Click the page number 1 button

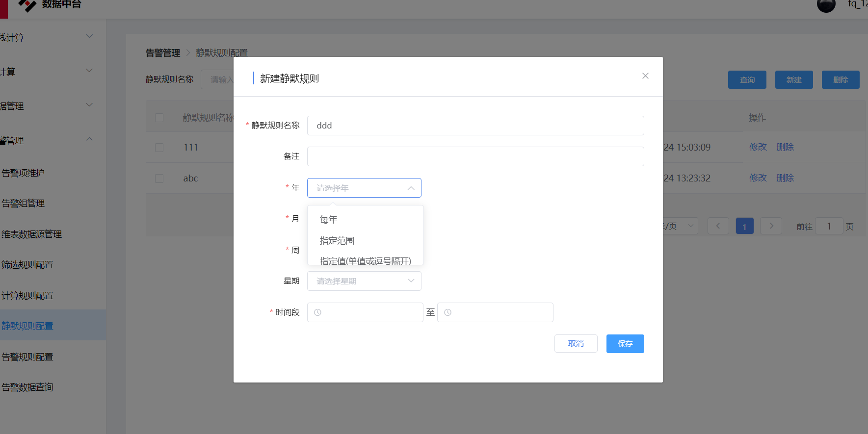744,226
